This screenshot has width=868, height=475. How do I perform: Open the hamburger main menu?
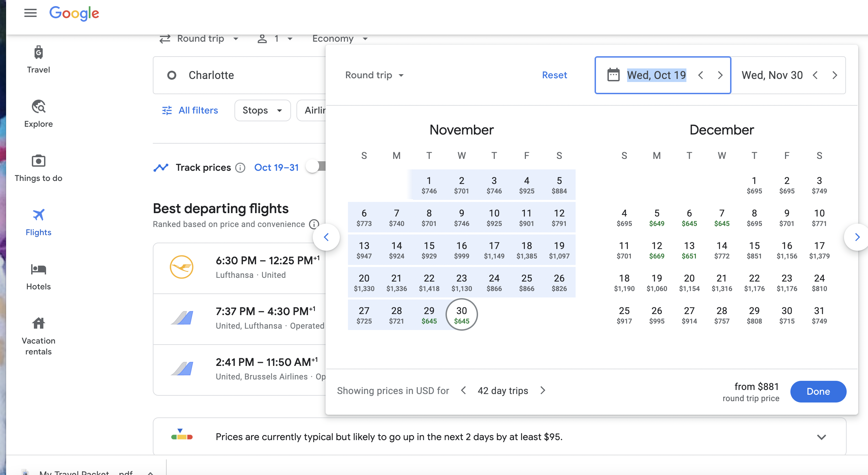[30, 13]
